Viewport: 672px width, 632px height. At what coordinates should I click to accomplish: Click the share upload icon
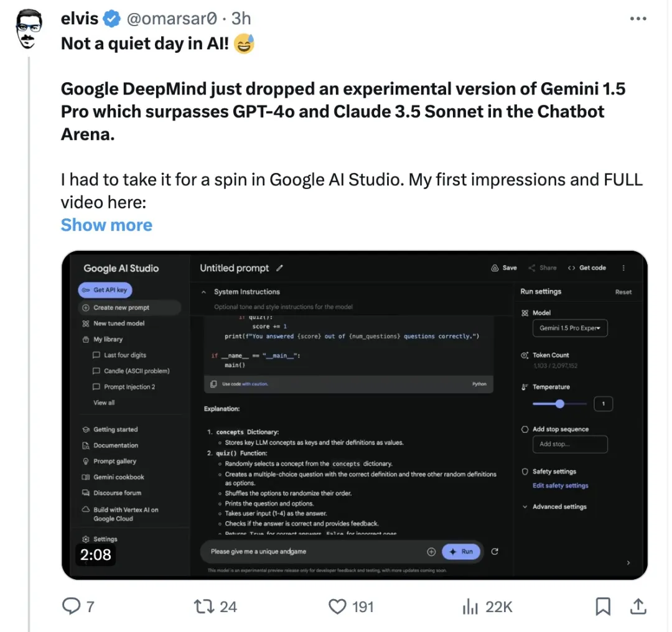click(638, 606)
